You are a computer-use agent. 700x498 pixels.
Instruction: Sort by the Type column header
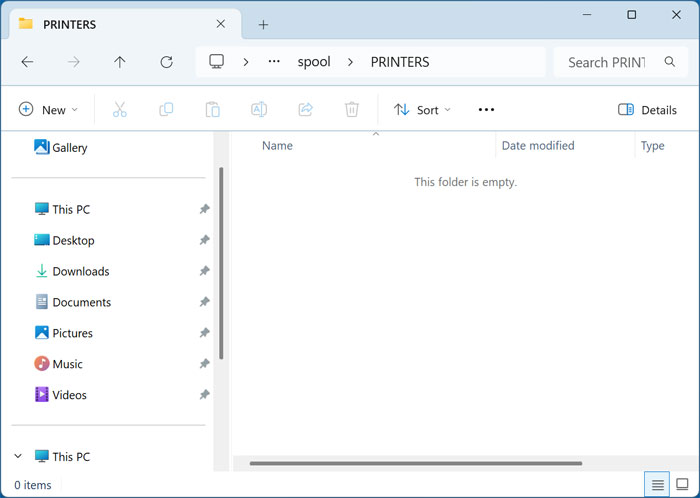pos(653,145)
